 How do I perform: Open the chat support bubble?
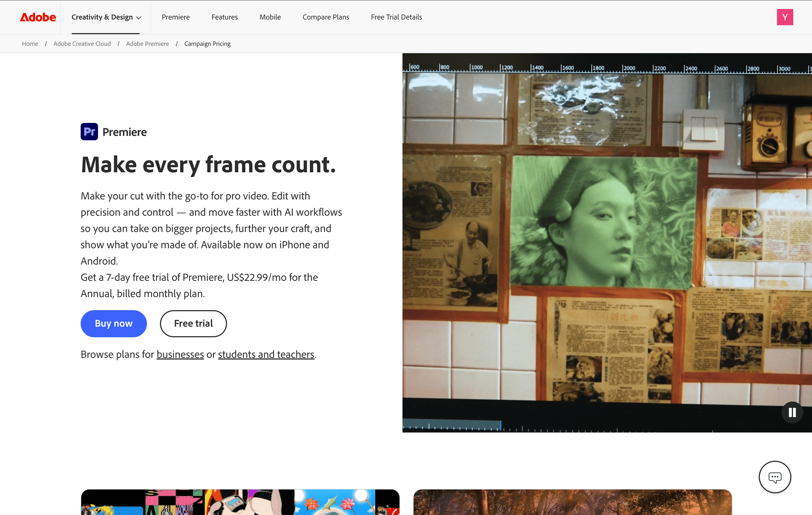775,477
